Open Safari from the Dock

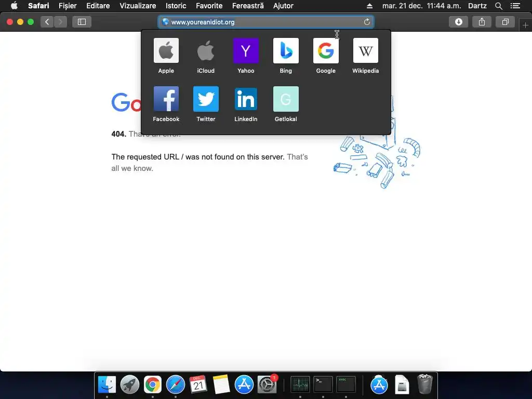[x=176, y=385]
